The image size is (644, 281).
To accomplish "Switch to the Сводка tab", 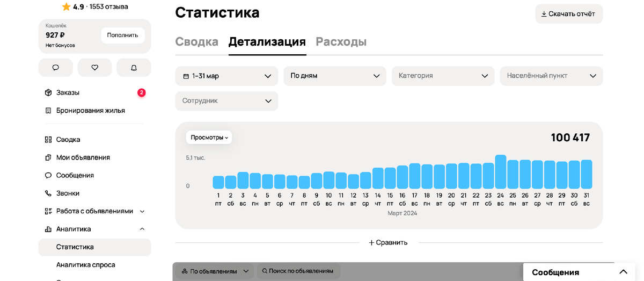I will pyautogui.click(x=197, y=42).
